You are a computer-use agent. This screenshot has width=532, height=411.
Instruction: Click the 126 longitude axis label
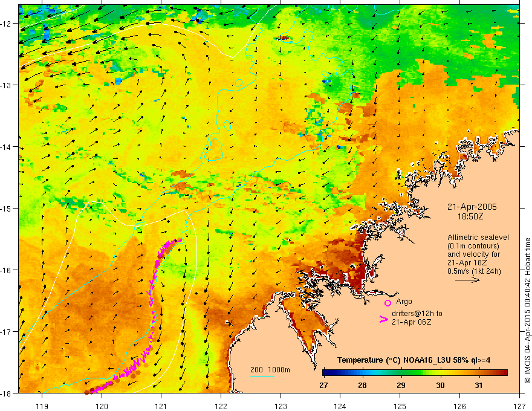point(459,406)
